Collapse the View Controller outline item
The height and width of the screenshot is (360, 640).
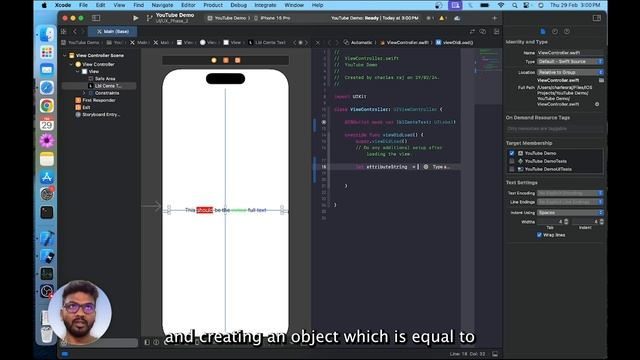pyautogui.click(x=71, y=64)
